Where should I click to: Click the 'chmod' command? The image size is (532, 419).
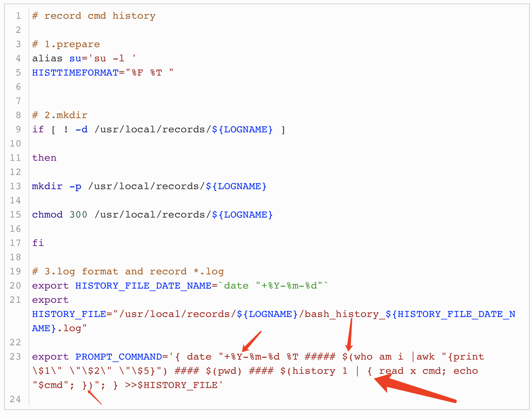coord(47,215)
